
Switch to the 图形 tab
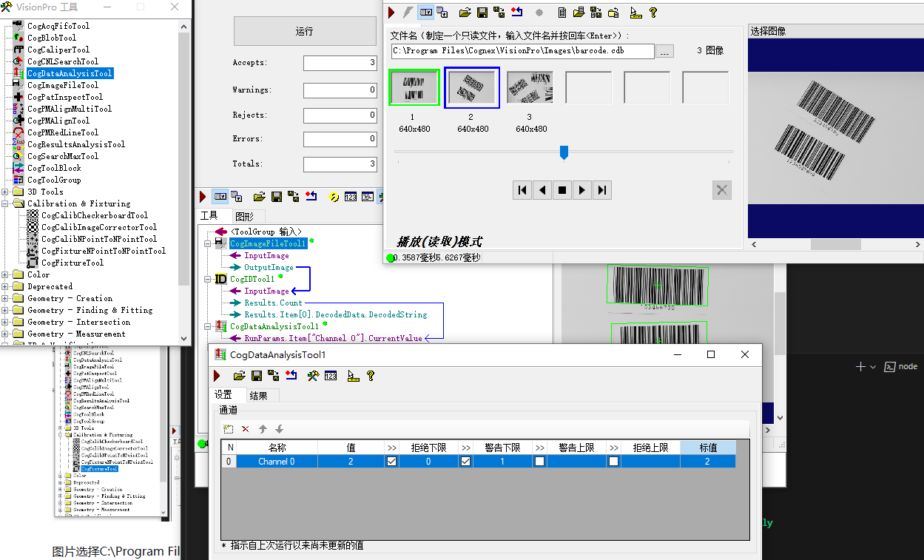244,216
